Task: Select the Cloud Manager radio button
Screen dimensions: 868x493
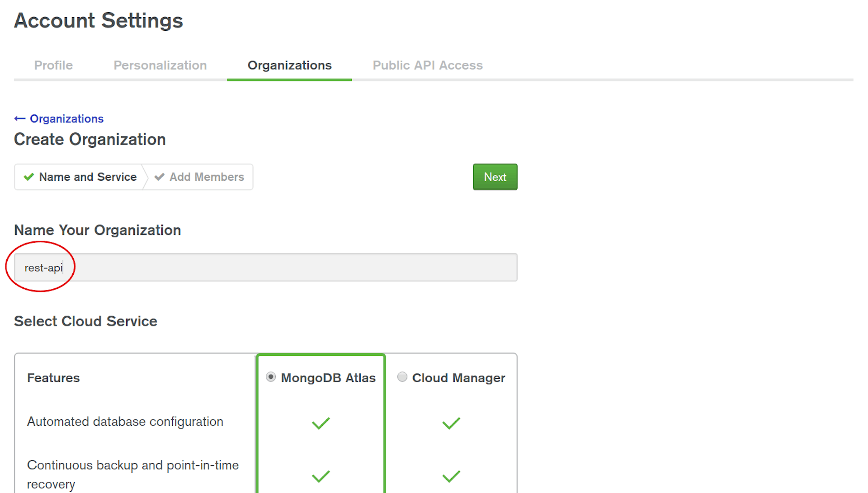Action: click(402, 377)
